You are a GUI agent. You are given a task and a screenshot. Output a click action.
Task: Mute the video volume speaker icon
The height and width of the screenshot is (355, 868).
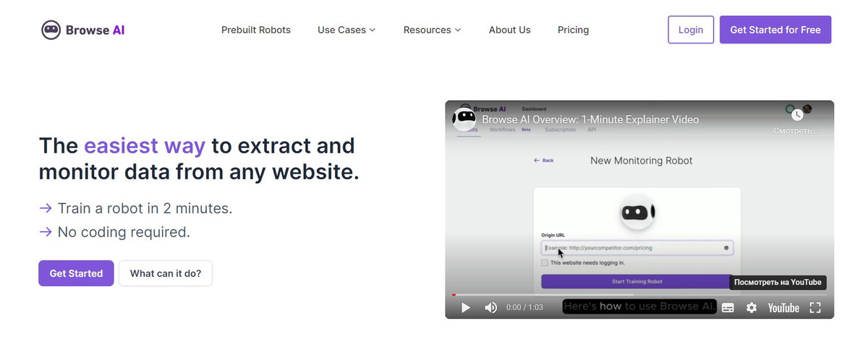pos(491,308)
